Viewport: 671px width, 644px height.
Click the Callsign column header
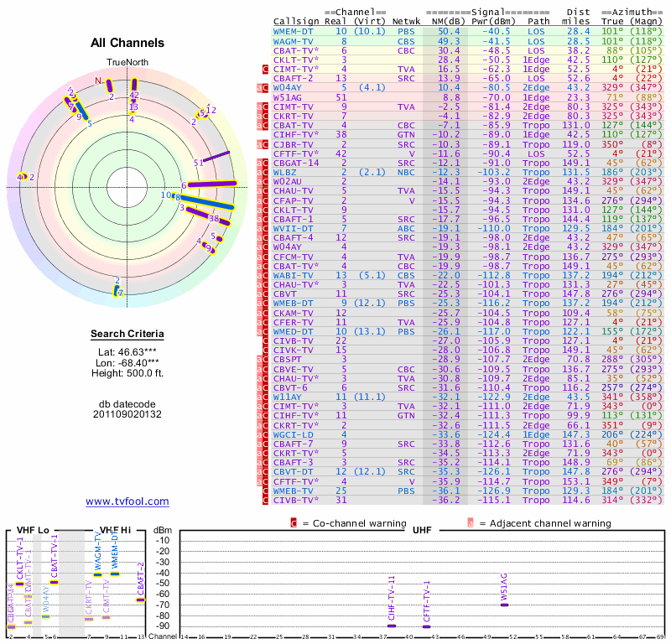(x=296, y=20)
